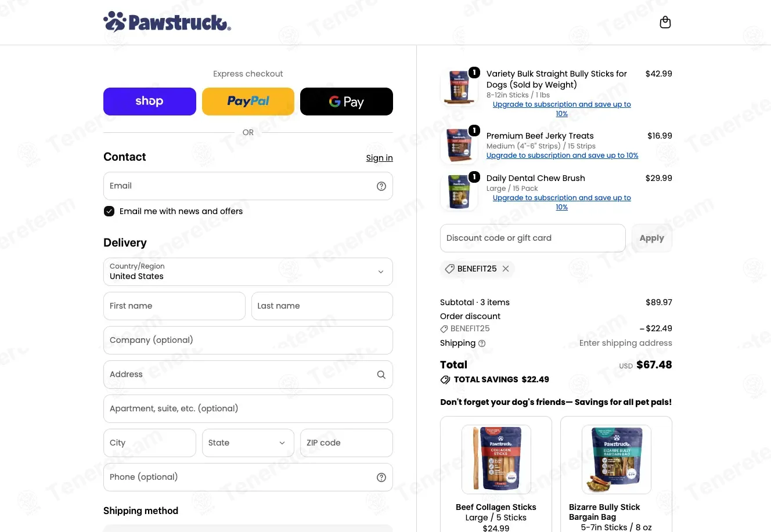Click the help icon in the Phone field
Viewport: 771px width, 532px height.
pyautogui.click(x=381, y=477)
